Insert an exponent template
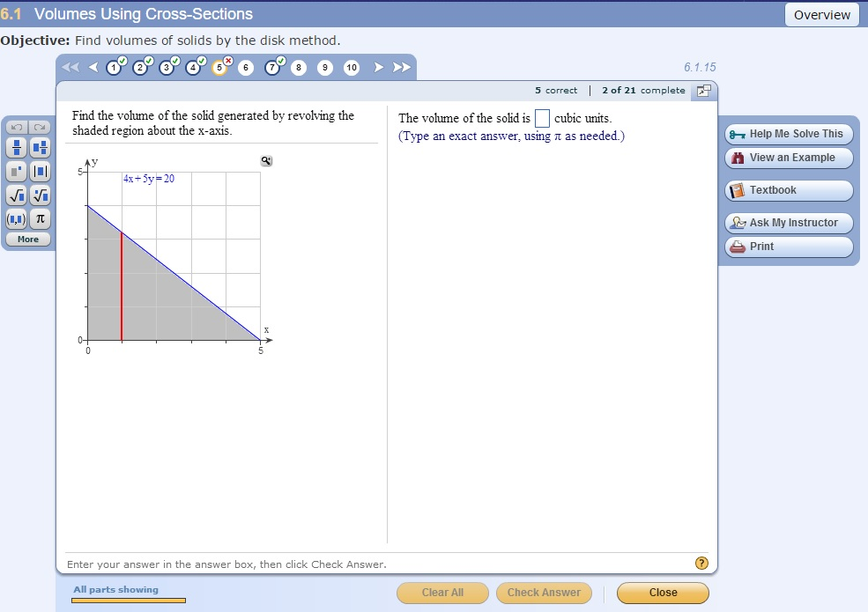868x612 pixels. pos(16,171)
